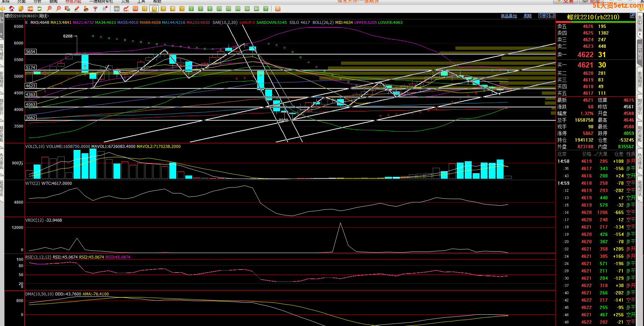Click the 4363 price level label

31,94
